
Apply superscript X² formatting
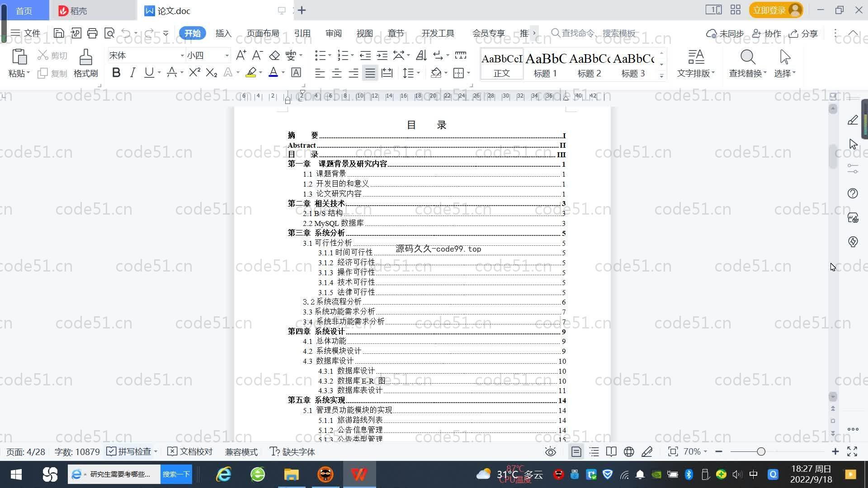click(194, 72)
